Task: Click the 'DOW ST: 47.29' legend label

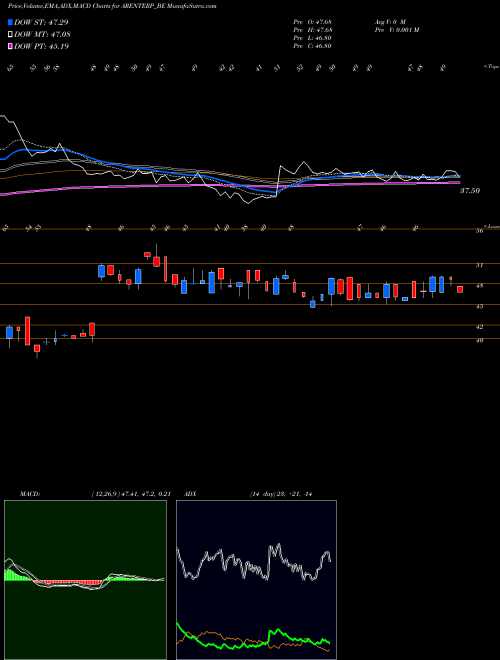Action: click(41, 22)
